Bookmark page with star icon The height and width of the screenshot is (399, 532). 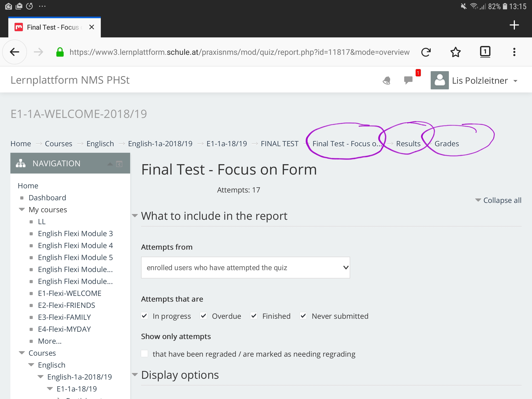coord(455,52)
